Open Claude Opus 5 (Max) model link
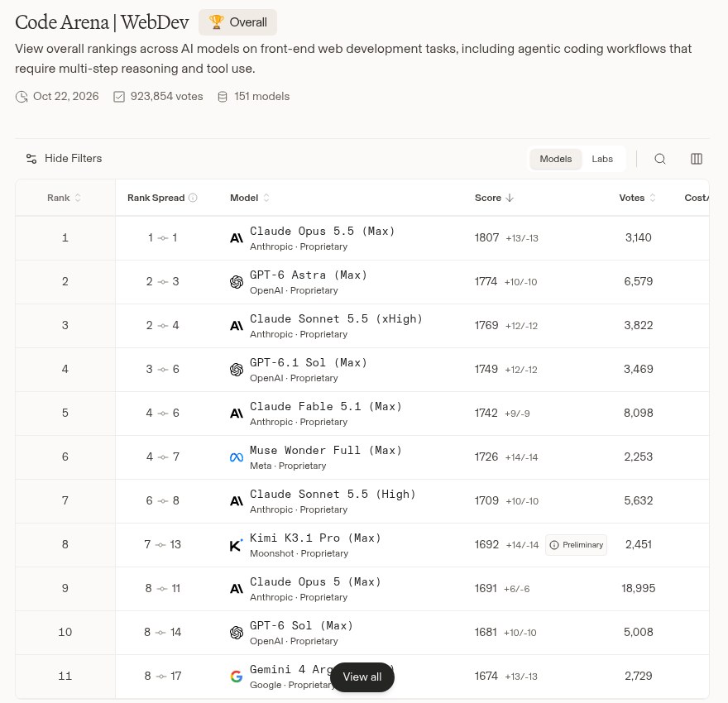The image size is (728, 703). point(315,582)
